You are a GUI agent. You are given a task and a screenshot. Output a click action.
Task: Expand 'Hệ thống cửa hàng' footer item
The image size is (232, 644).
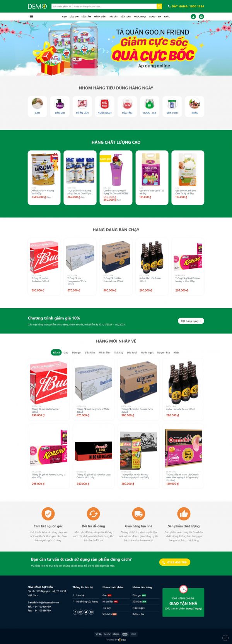(x=87, y=601)
